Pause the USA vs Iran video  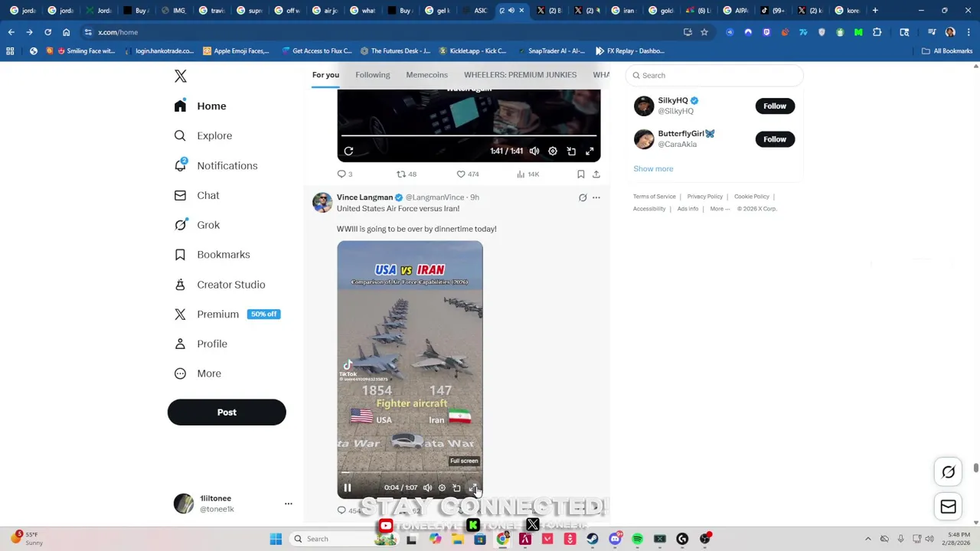click(348, 487)
